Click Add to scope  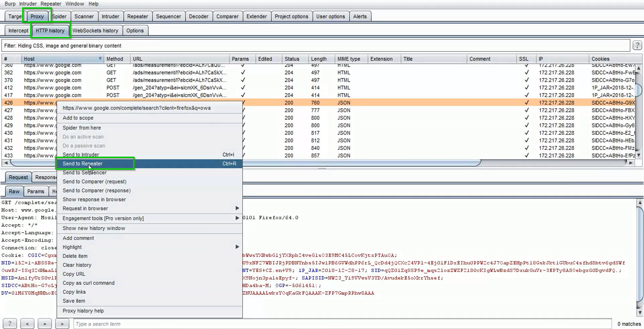78,118
